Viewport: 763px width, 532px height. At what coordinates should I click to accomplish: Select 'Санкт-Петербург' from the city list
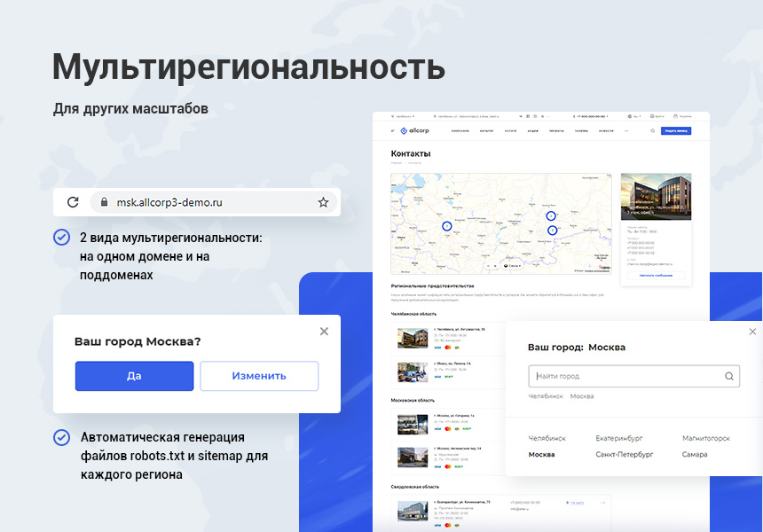[624, 454]
